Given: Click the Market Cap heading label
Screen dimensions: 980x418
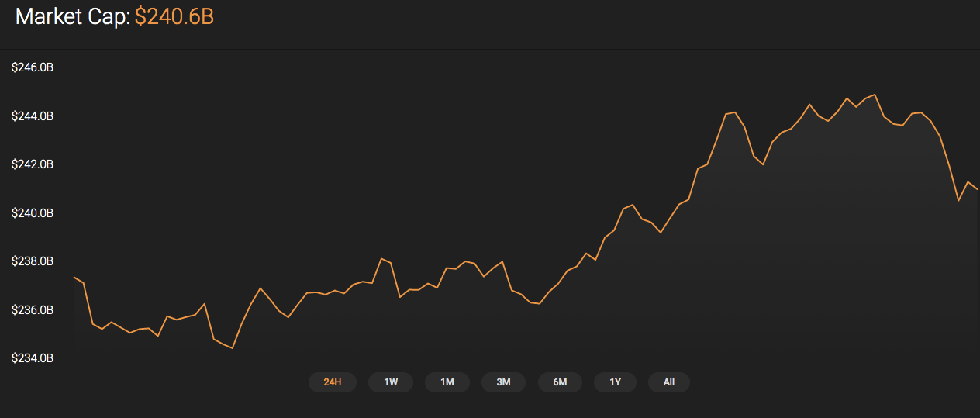Looking at the screenshot, I should [x=73, y=17].
